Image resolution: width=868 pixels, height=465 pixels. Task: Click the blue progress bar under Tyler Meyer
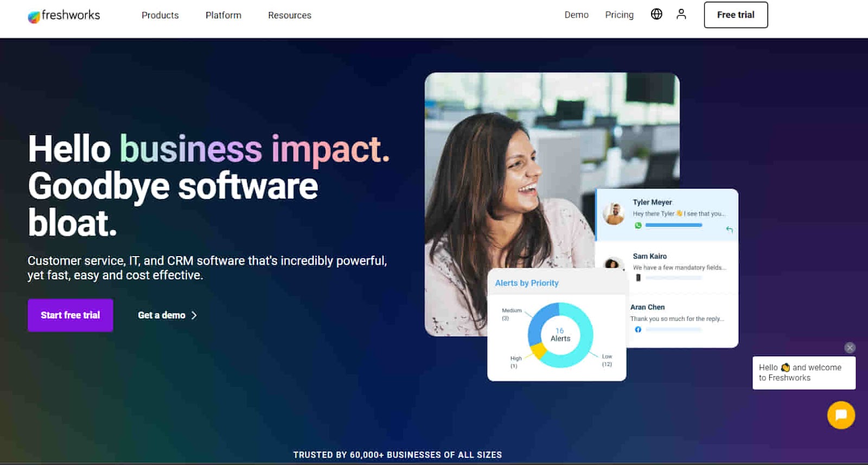pyautogui.click(x=674, y=225)
